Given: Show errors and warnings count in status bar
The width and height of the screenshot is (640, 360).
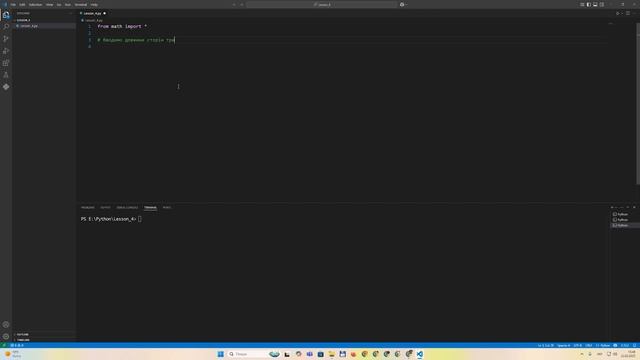Looking at the screenshot, I should (17, 345).
